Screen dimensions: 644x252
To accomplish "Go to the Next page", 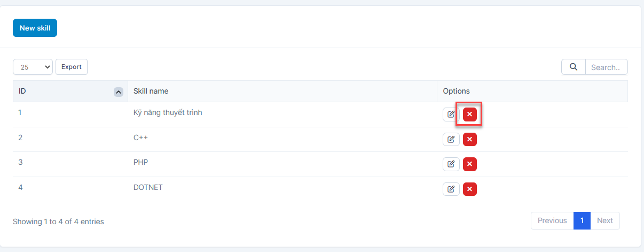I will click(605, 220).
